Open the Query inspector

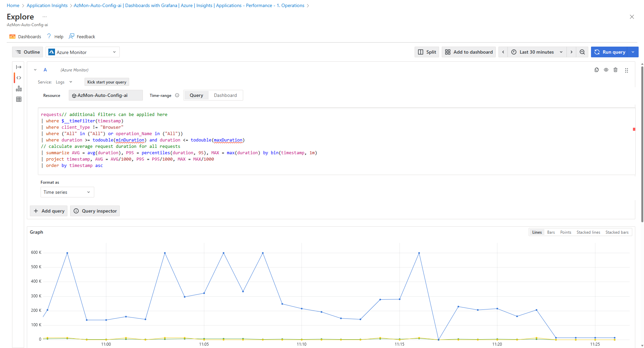[95, 211]
